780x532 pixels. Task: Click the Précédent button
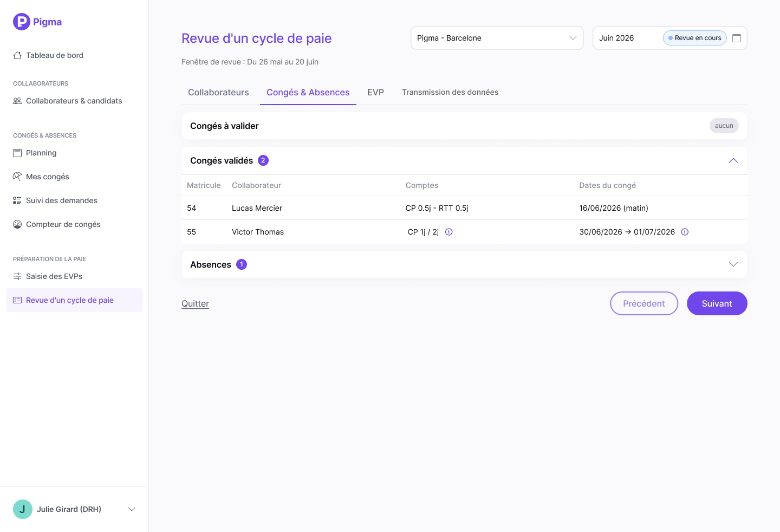click(x=644, y=303)
